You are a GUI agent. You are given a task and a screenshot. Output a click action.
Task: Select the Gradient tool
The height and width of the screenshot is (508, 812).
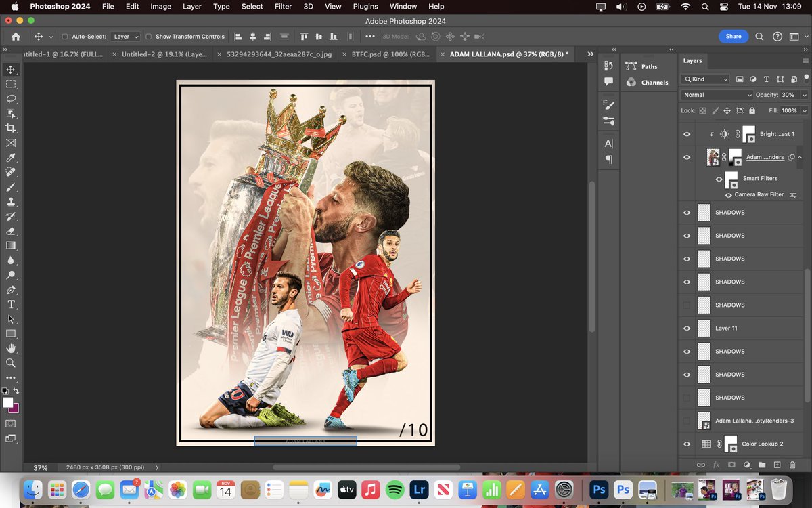[x=11, y=245]
